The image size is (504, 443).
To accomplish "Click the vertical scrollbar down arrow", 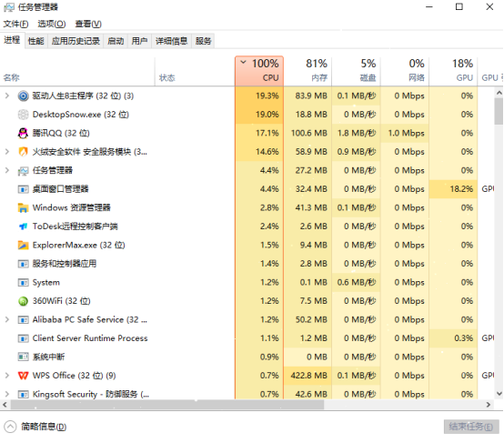I will [x=499, y=394].
